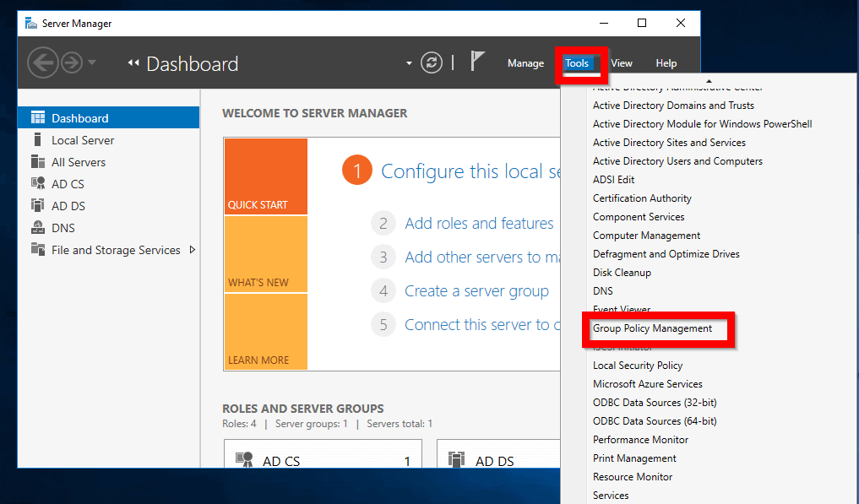Choose Performance Monitor from Tools menu
Screen dimensions: 859x504
(640, 440)
